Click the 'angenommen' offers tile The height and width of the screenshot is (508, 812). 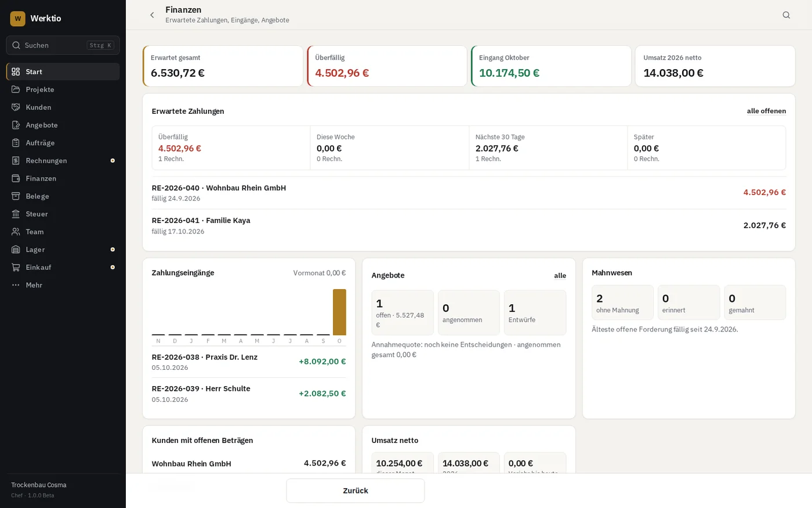pyautogui.click(x=469, y=312)
